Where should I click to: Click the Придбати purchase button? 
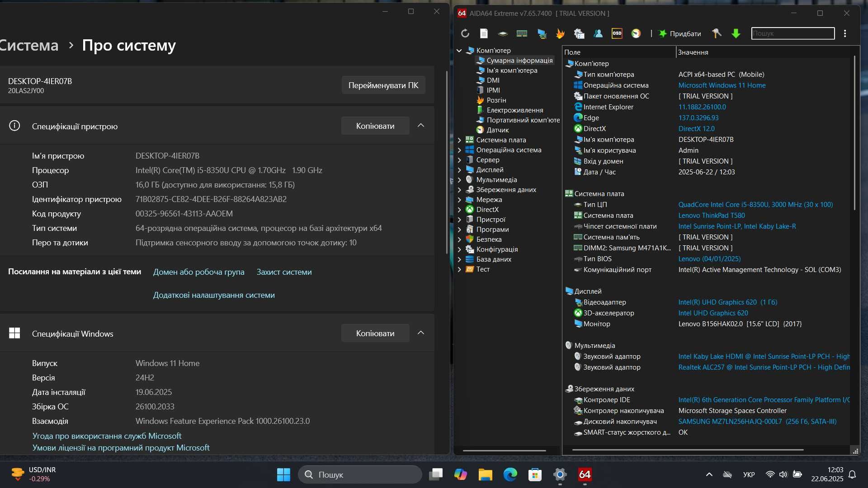point(680,33)
